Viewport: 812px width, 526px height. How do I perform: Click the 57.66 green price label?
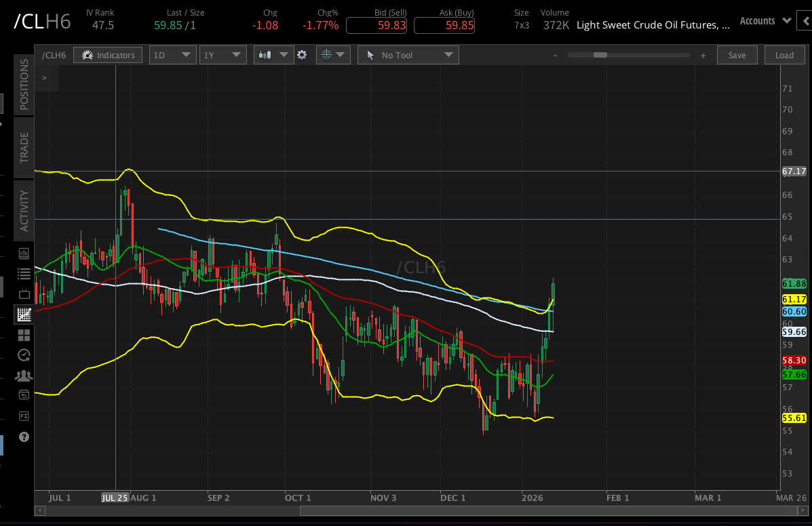tap(794, 374)
